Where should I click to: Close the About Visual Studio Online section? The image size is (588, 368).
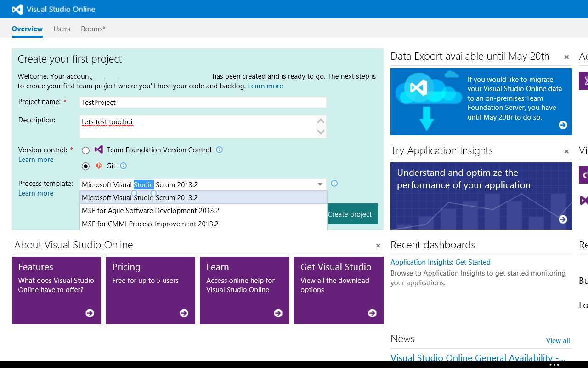click(x=378, y=246)
